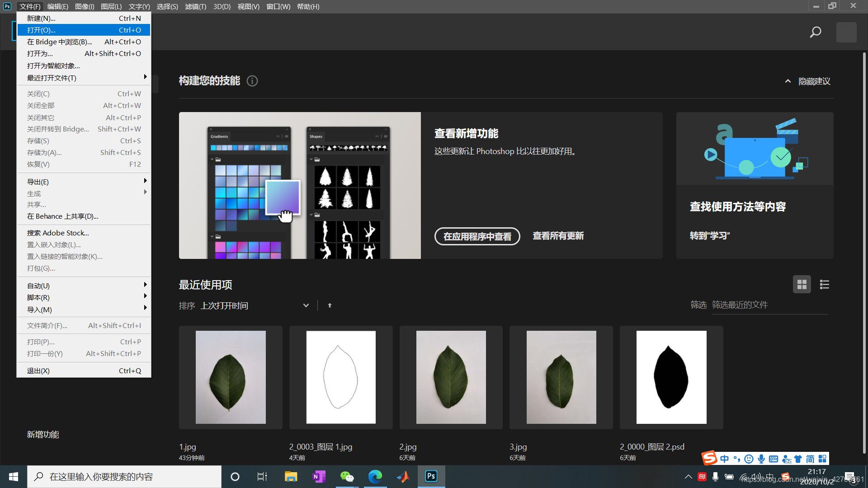The height and width of the screenshot is (488, 868).
Task: Choose 打开(O)... from the File menu
Action: (84, 30)
